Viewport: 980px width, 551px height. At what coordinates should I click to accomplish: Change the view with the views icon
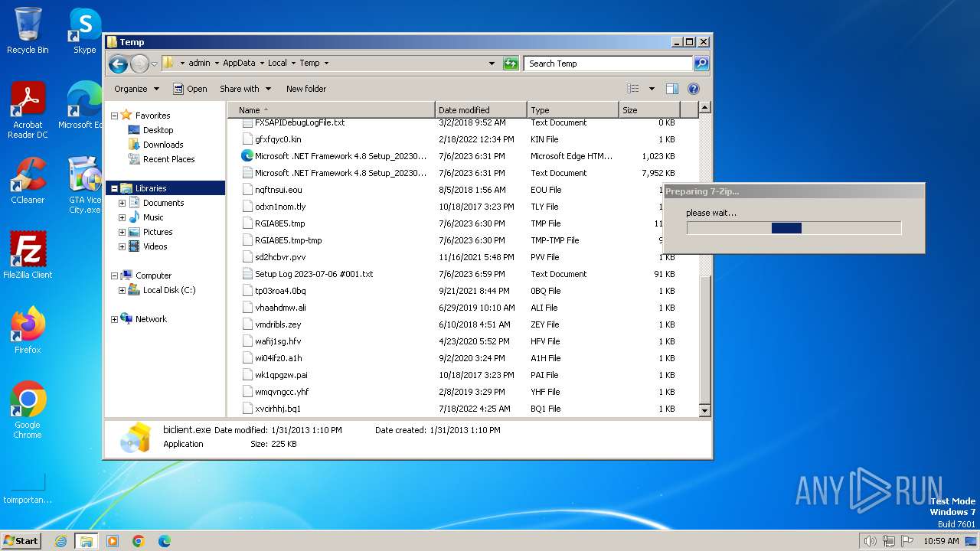point(632,89)
